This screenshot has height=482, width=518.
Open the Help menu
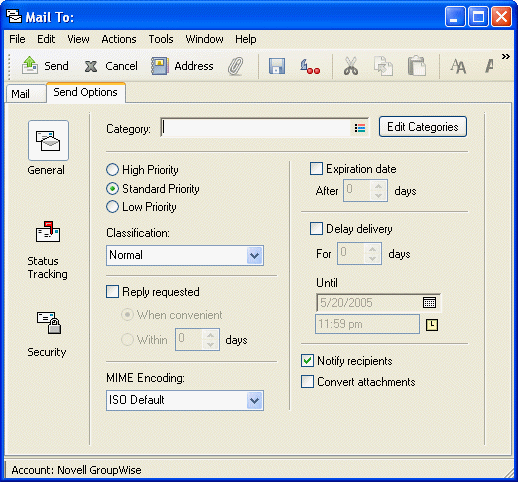[246, 39]
